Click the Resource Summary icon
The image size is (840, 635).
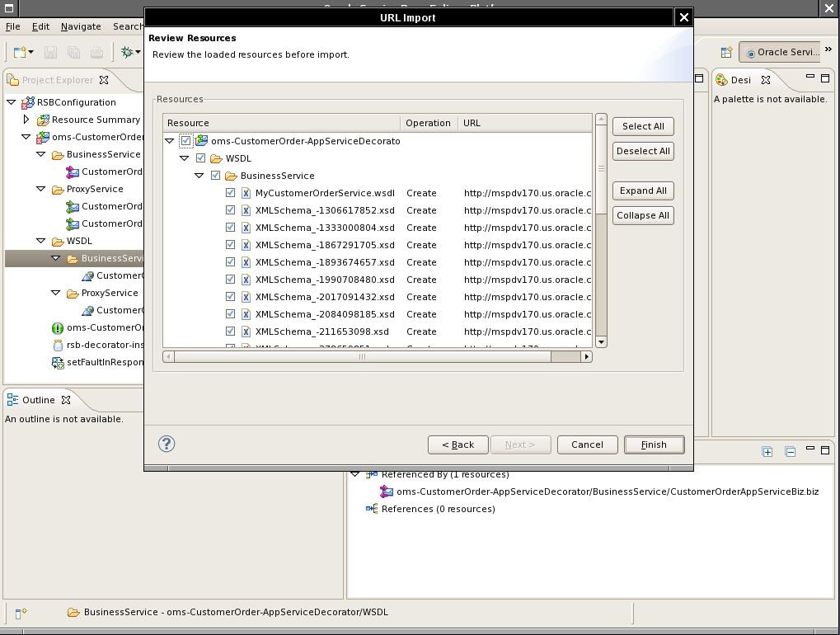coord(43,120)
